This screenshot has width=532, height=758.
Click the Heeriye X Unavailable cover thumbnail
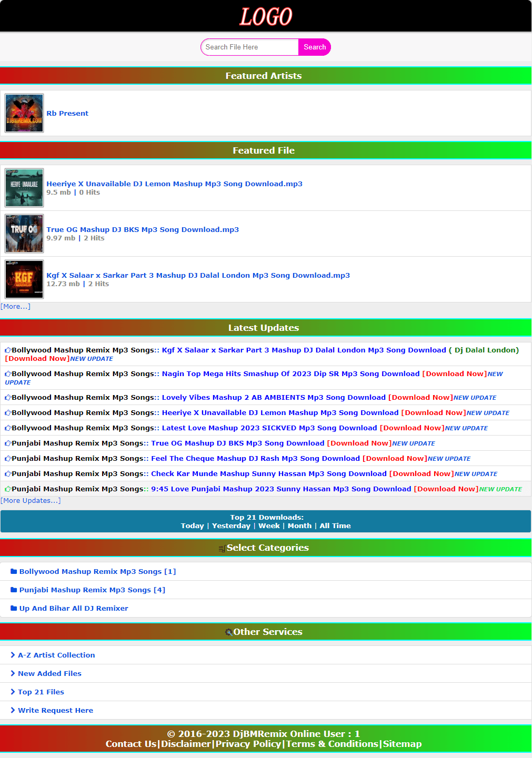click(x=24, y=188)
